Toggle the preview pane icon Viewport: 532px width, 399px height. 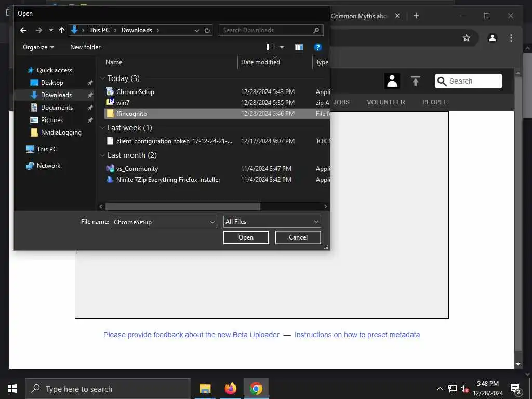click(299, 47)
